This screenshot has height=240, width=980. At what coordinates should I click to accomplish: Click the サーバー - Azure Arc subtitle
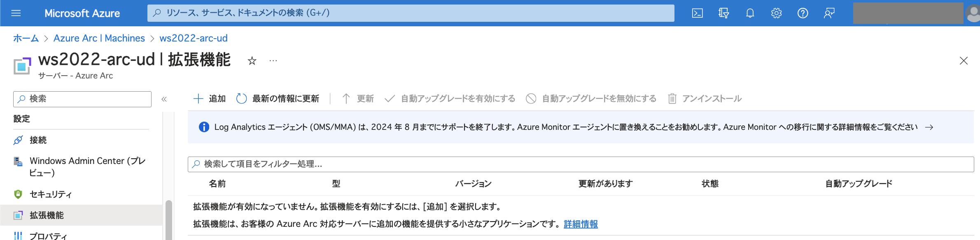[75, 76]
